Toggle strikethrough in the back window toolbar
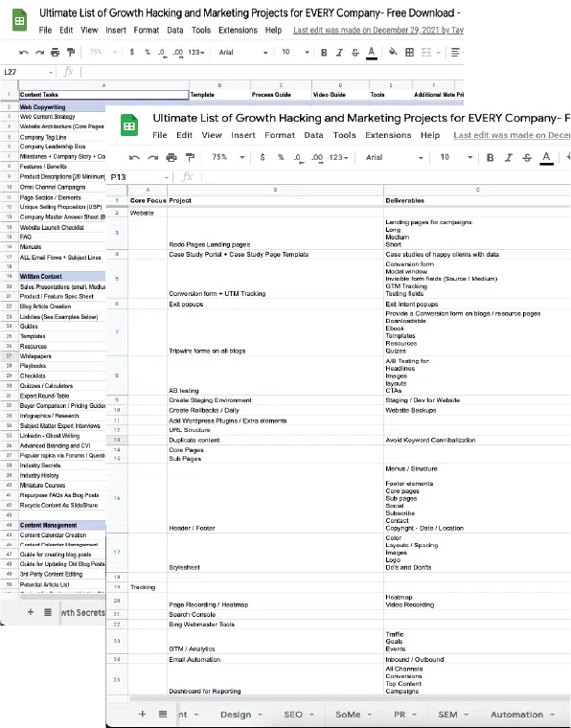This screenshot has height=728, width=571. point(355,53)
